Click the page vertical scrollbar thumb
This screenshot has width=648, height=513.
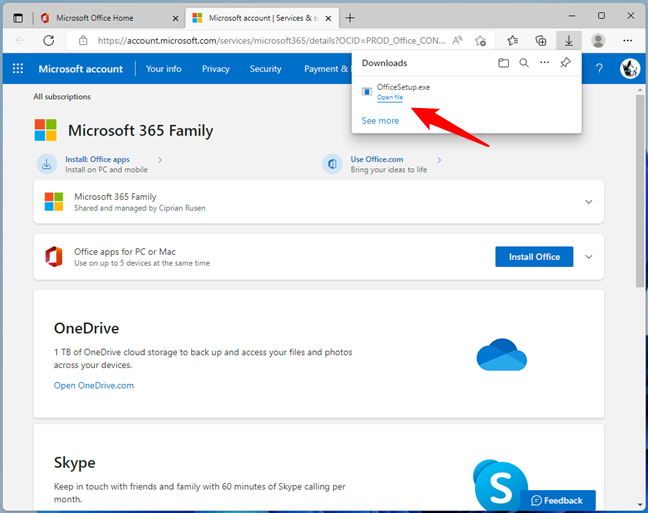point(640,191)
